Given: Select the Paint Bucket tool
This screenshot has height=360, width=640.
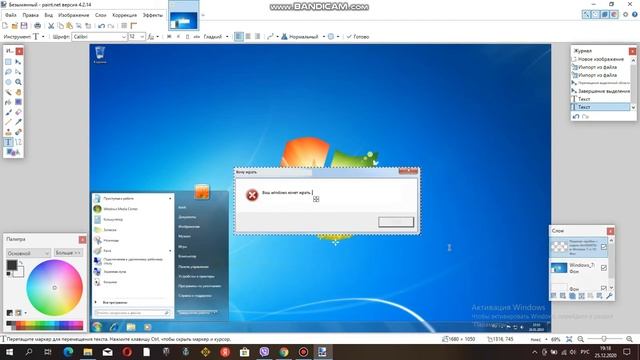Looking at the screenshot, I should (x=8, y=102).
